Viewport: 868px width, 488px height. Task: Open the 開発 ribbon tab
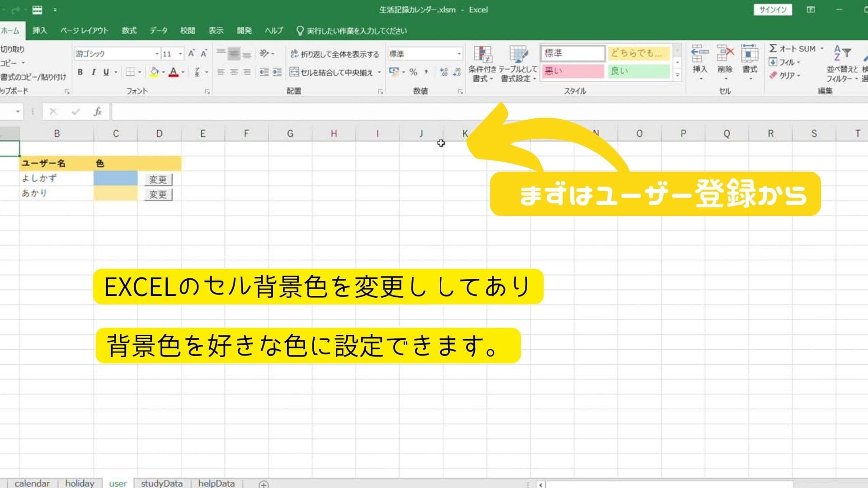pos(244,30)
